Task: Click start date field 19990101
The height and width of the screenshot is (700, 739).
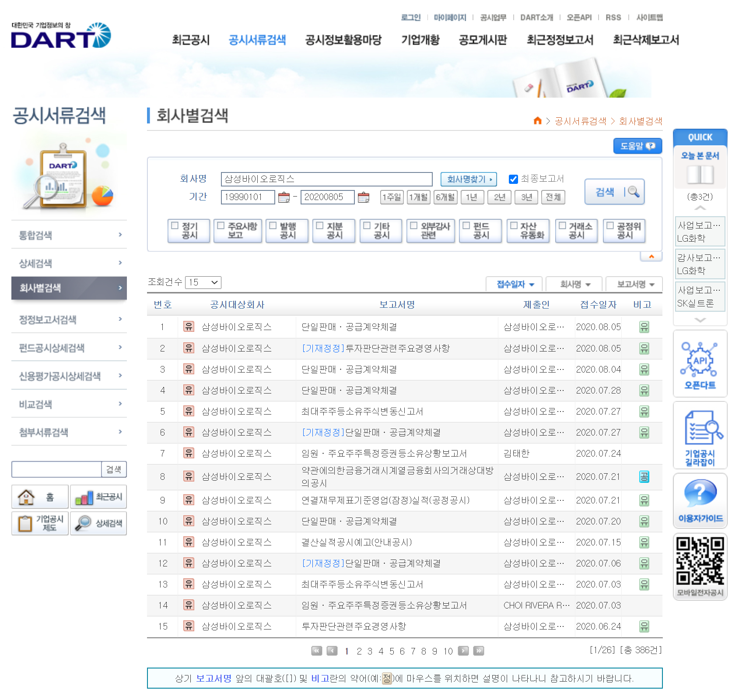Action: (x=248, y=197)
